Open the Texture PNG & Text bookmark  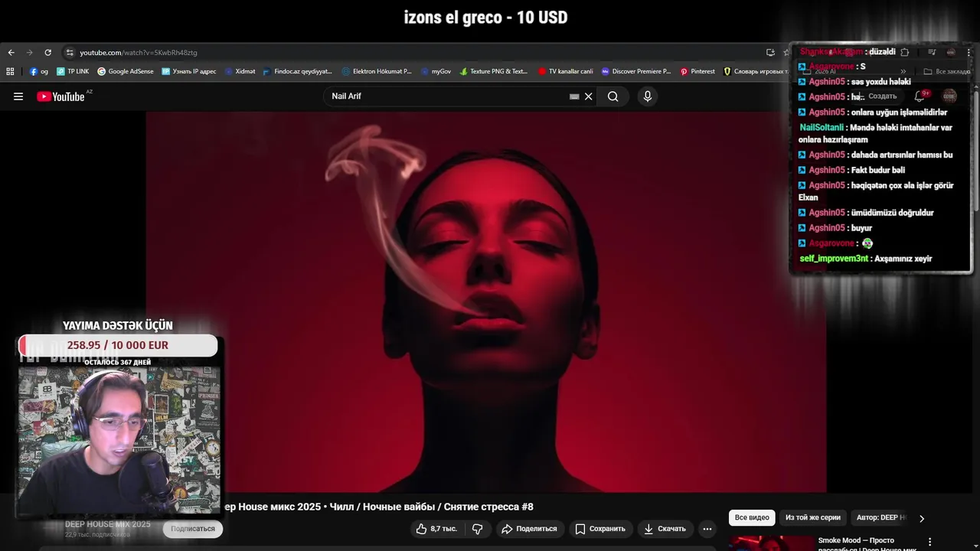[494, 71]
